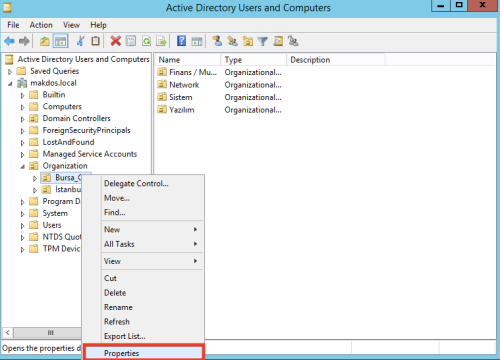Expand the Computers container
The image size is (500, 360).
[x=22, y=107]
